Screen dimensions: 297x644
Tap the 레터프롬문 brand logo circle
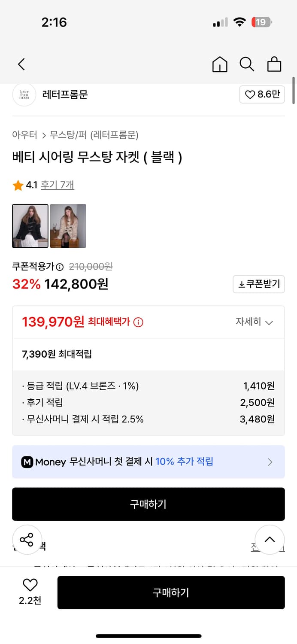pos(24,95)
